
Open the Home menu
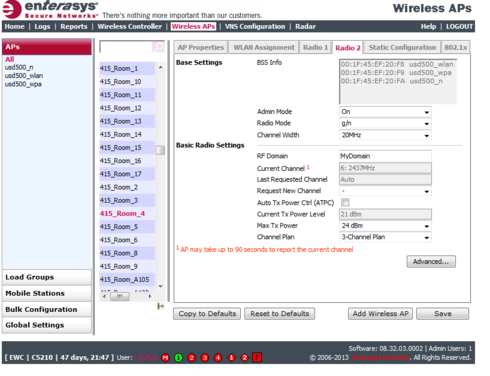[x=15, y=27]
